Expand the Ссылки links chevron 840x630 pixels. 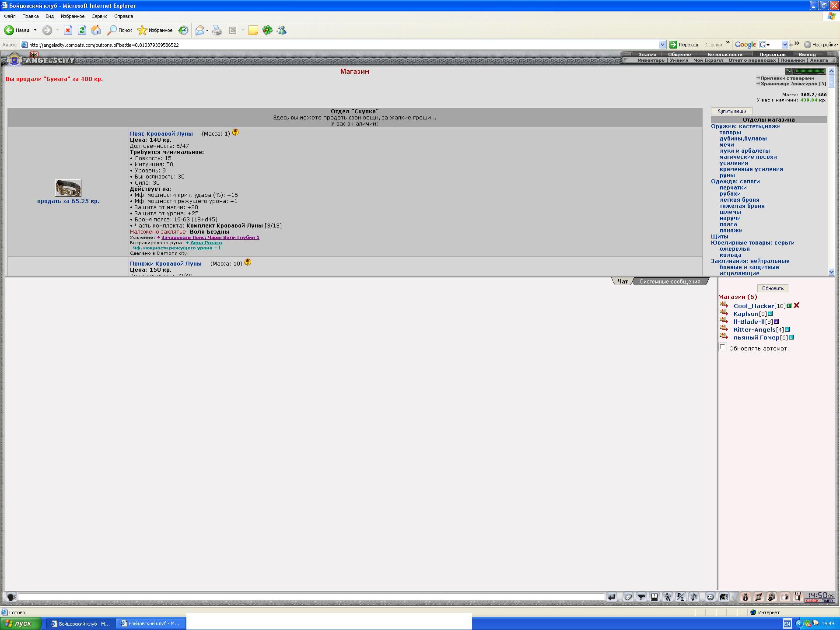tap(728, 43)
